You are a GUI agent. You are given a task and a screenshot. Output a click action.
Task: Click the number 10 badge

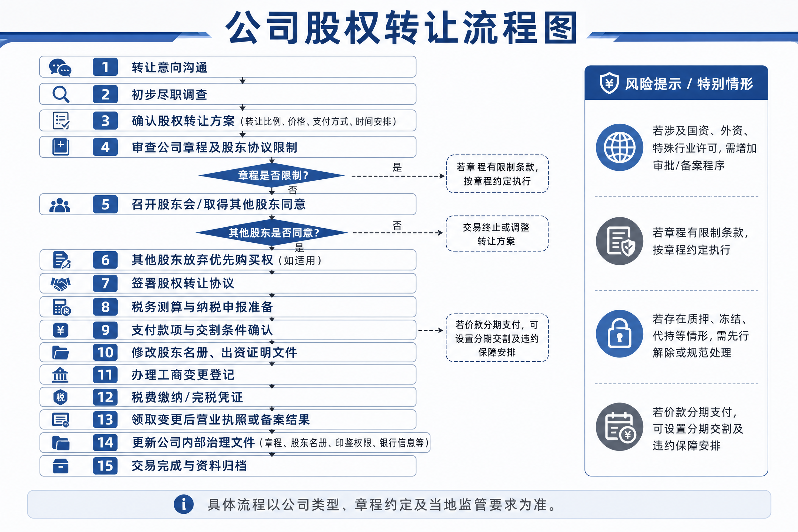pos(105,352)
